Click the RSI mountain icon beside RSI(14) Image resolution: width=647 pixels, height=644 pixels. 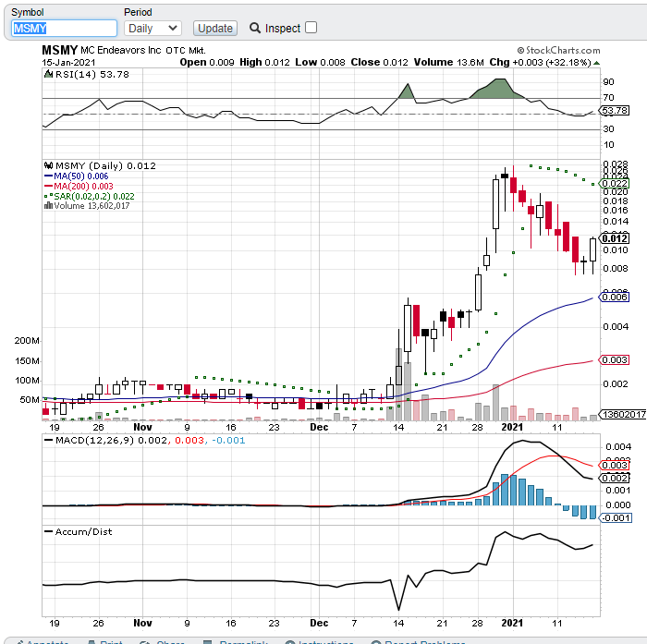[x=49, y=74]
